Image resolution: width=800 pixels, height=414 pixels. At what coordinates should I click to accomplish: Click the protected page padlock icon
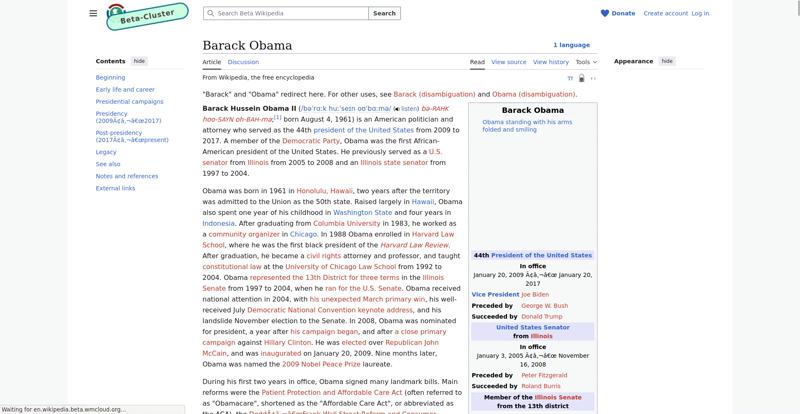pyautogui.click(x=581, y=78)
